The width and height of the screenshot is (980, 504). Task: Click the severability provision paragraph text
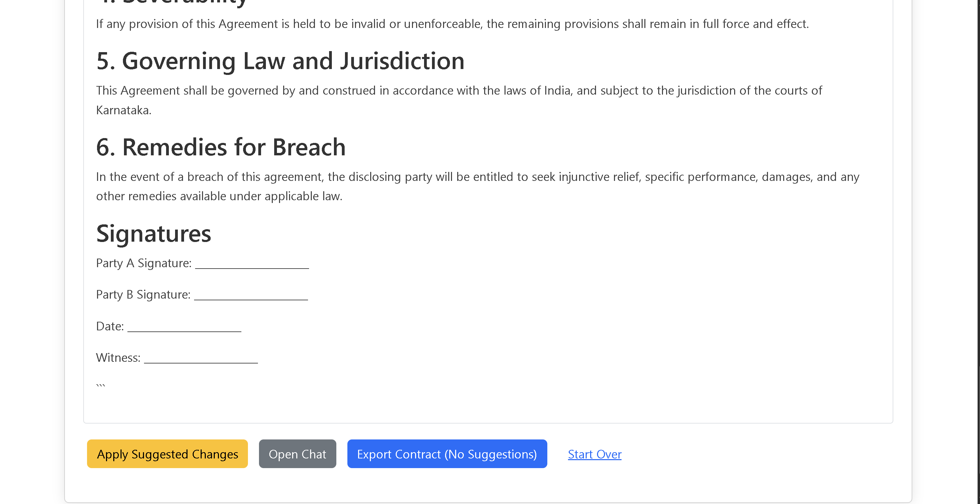(453, 24)
